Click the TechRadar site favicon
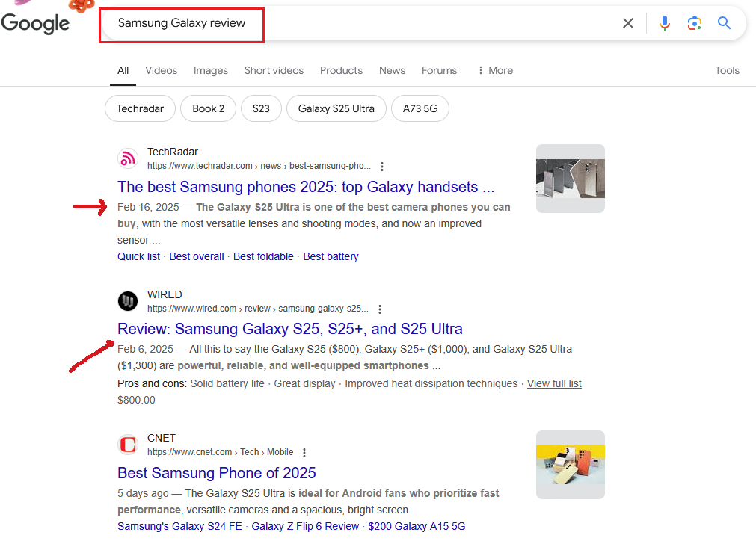This screenshot has width=756, height=541. 128,158
